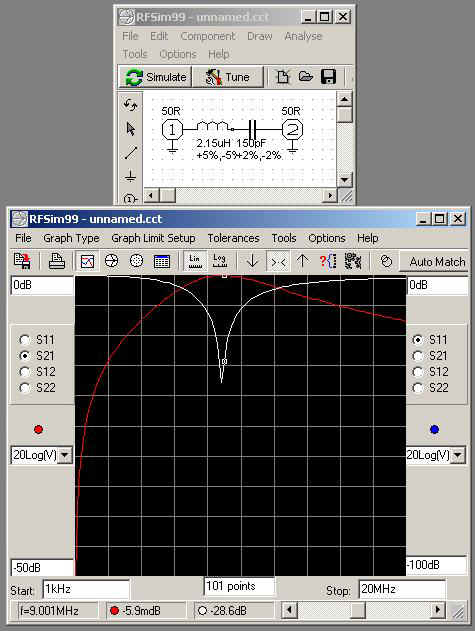The height and width of the screenshot is (631, 475).
Task: Open Graph Type menu
Action: [x=71, y=238]
